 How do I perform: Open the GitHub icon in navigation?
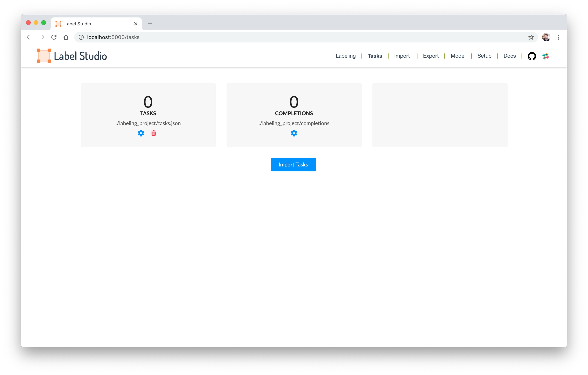coord(532,56)
